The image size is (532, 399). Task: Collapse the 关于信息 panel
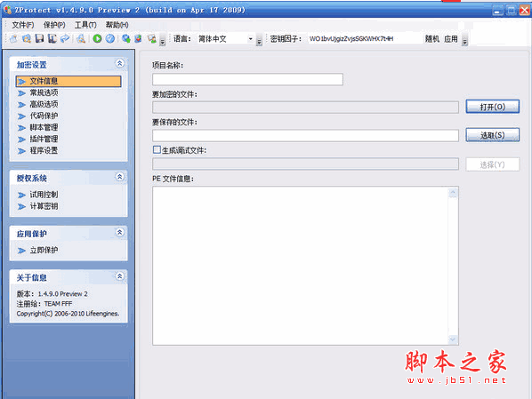pyautogui.click(x=120, y=276)
